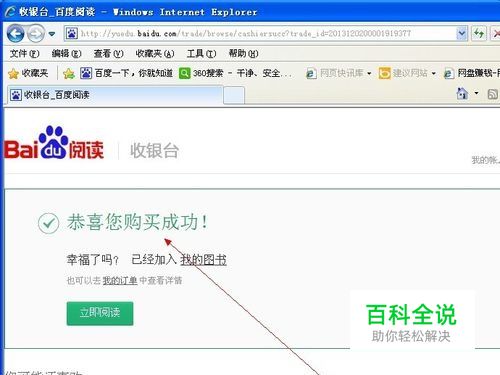The width and height of the screenshot is (500, 375).
Task: Click the Home icon in command bar
Action: [x=462, y=94]
